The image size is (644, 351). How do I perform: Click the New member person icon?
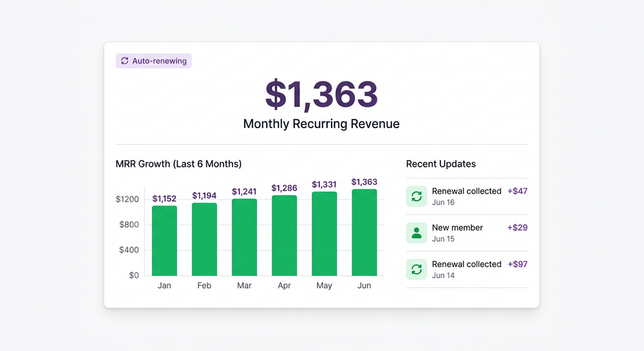417,232
